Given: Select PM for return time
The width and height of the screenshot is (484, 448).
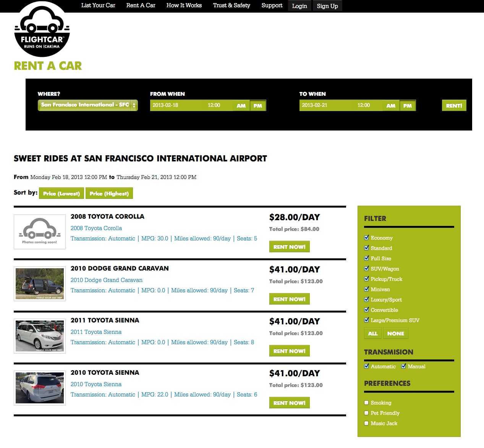Looking at the screenshot, I should tap(408, 106).
